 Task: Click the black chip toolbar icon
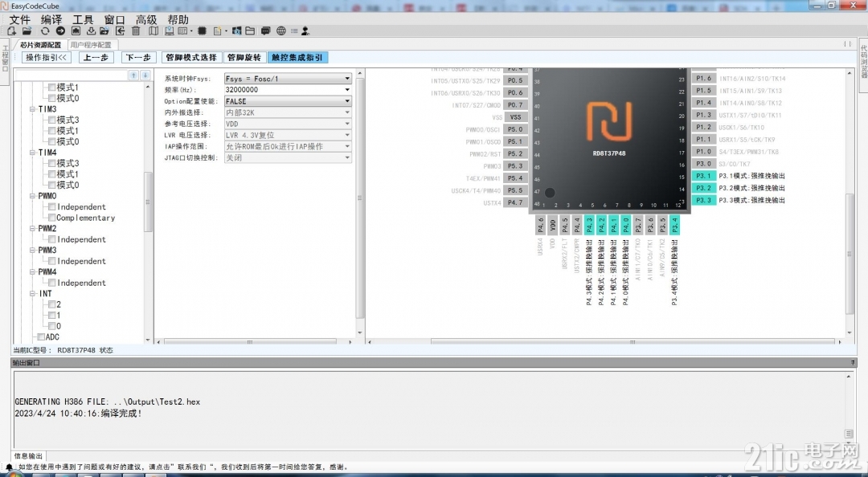(202, 31)
